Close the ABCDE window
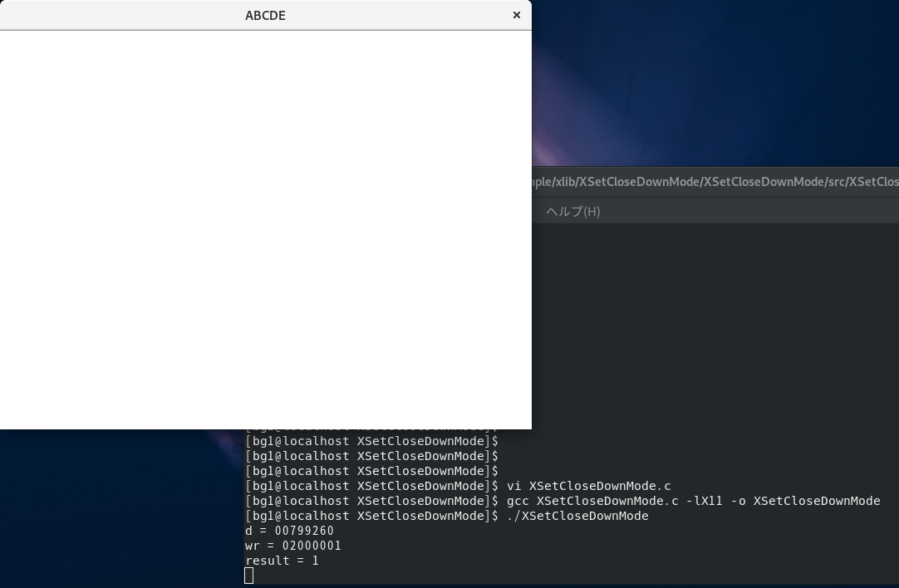Image resolution: width=899 pixels, height=588 pixels. (x=517, y=15)
